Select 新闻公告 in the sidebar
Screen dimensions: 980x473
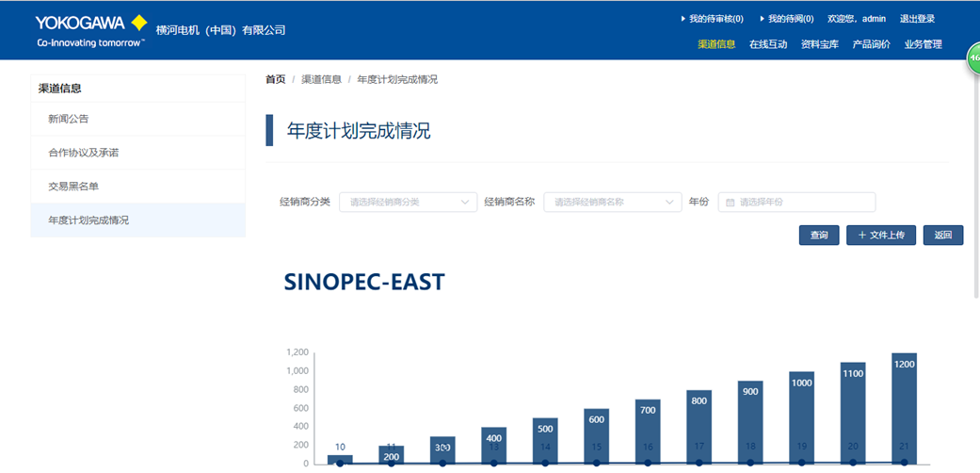click(69, 119)
